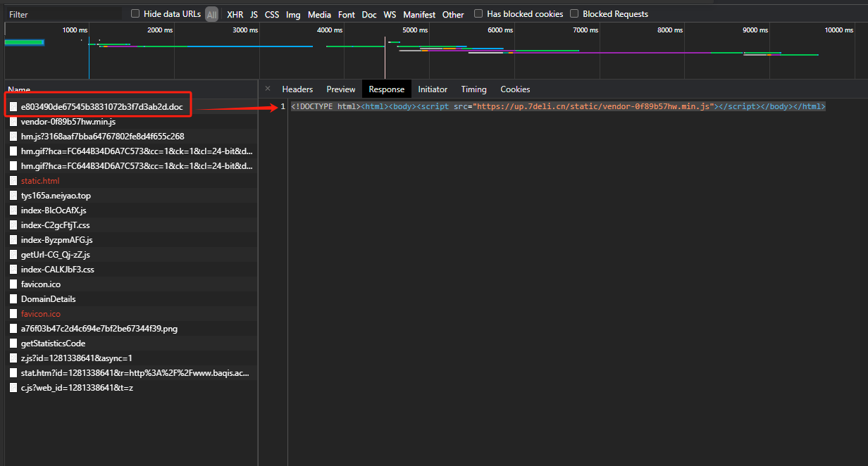Show only Doc requests
The image size is (868, 466).
click(369, 14)
